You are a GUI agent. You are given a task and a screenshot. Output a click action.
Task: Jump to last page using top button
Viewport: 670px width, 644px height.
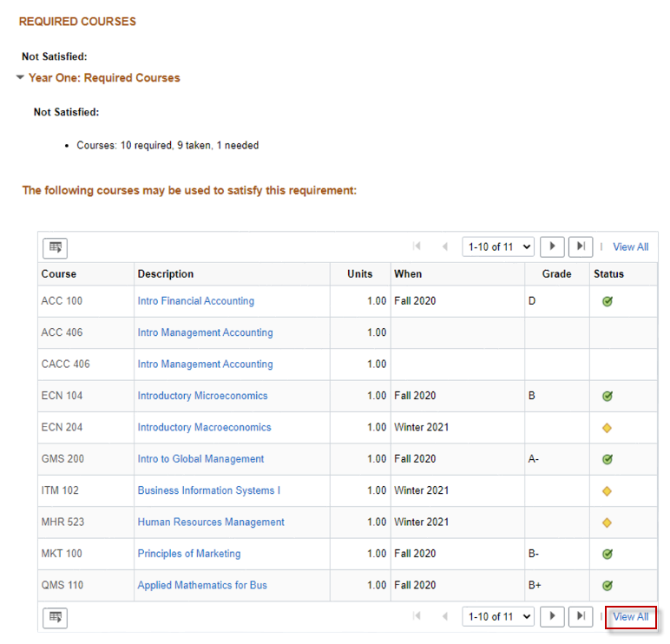(581, 246)
